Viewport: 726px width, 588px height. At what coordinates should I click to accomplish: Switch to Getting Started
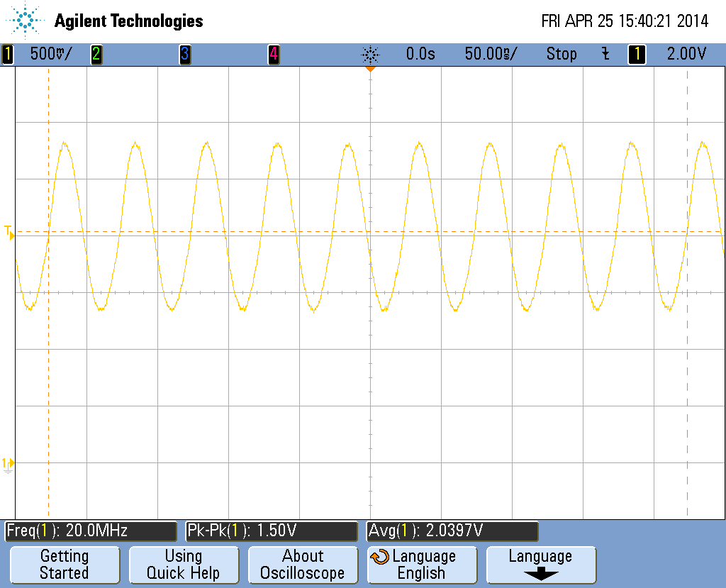click(65, 565)
